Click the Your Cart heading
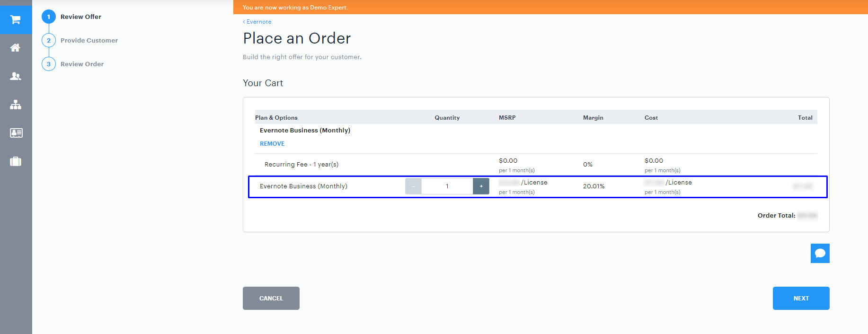This screenshot has height=334, width=868. click(x=263, y=83)
